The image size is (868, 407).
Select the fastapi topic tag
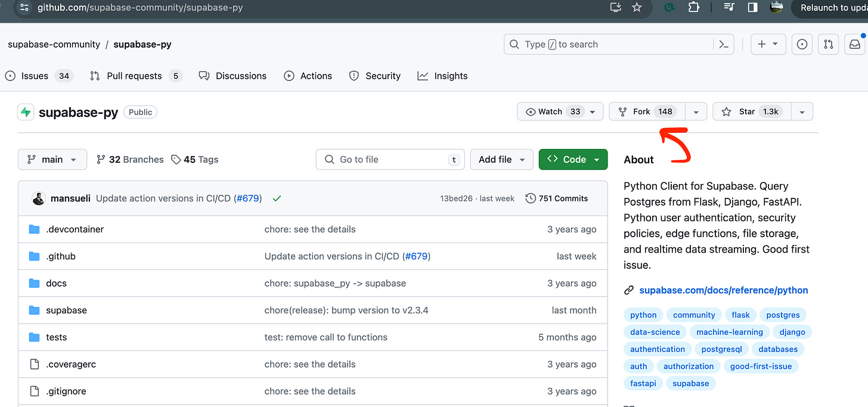point(643,383)
